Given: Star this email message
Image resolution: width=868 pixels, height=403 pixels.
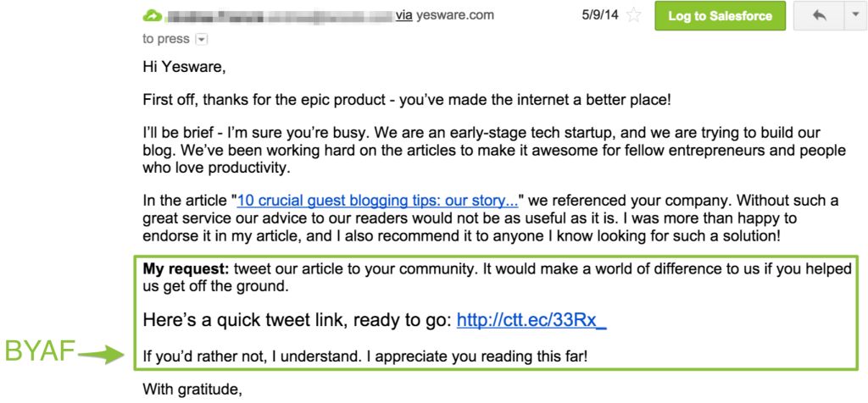Looking at the screenshot, I should (633, 16).
